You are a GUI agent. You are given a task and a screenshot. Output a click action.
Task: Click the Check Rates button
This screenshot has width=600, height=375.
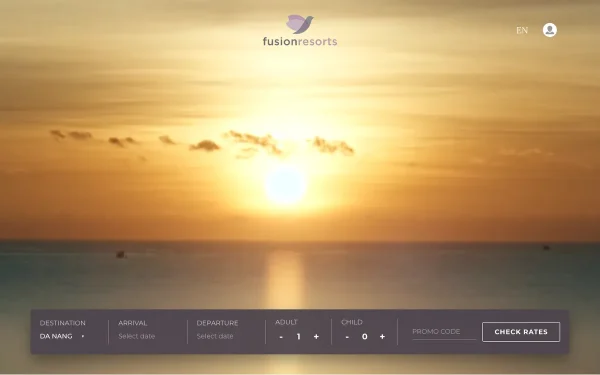[521, 332]
